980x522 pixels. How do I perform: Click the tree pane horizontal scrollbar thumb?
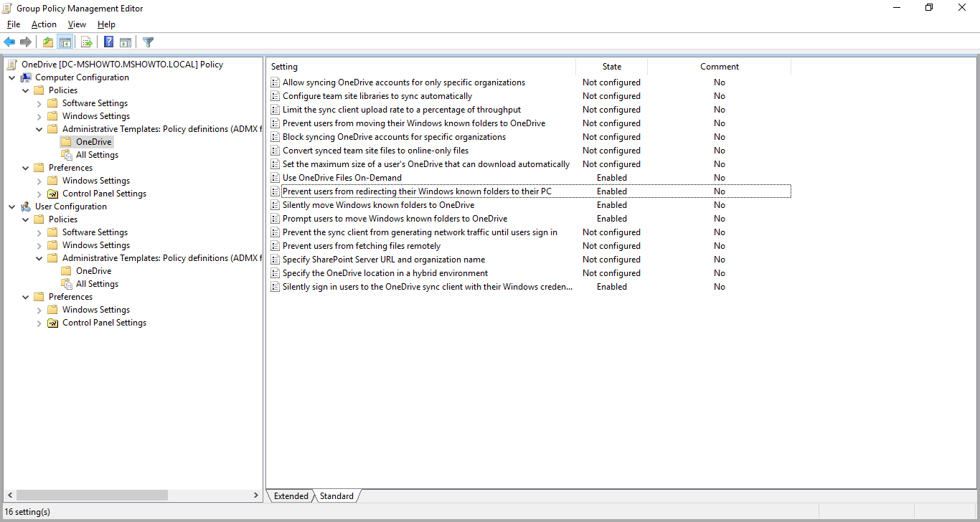point(92,495)
